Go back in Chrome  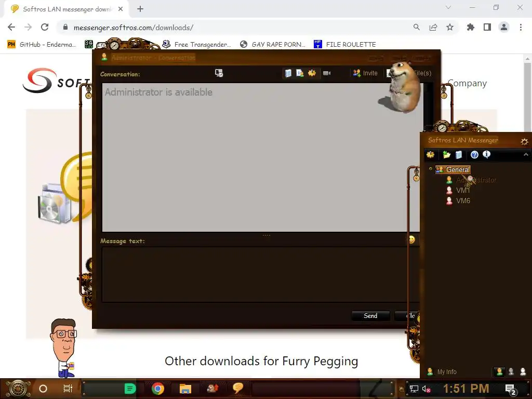coord(11,27)
